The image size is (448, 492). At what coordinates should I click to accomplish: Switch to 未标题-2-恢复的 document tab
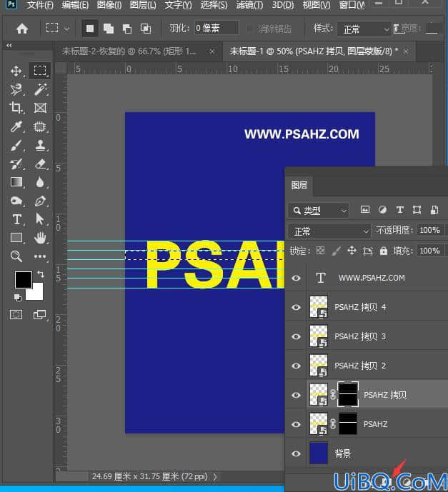(x=129, y=51)
